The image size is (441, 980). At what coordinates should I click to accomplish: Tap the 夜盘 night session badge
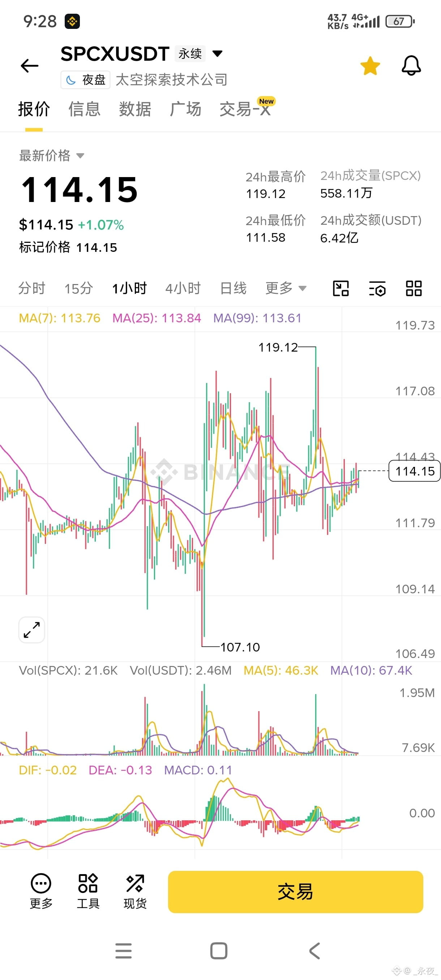tap(86, 80)
